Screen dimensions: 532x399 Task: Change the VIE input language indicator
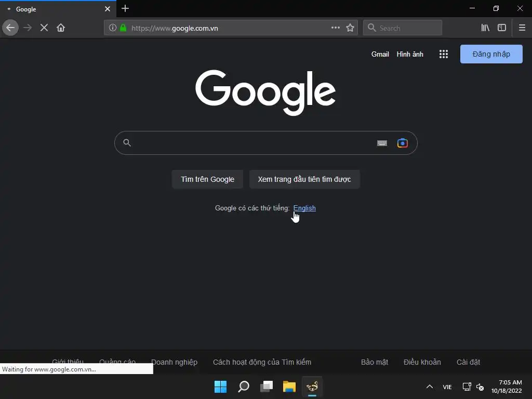pyautogui.click(x=447, y=387)
